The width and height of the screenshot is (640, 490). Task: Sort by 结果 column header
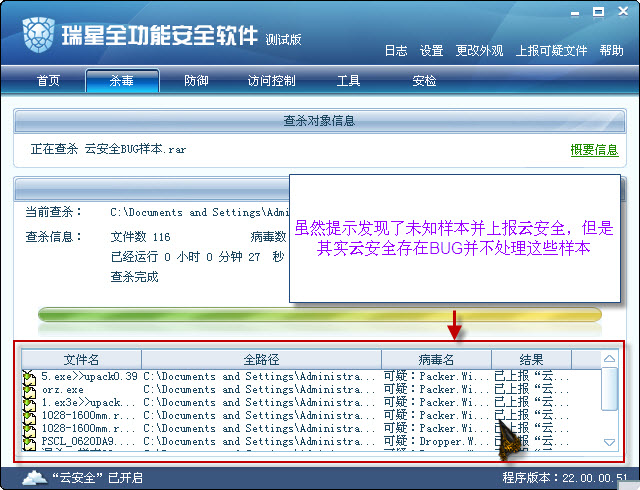pyautogui.click(x=531, y=359)
